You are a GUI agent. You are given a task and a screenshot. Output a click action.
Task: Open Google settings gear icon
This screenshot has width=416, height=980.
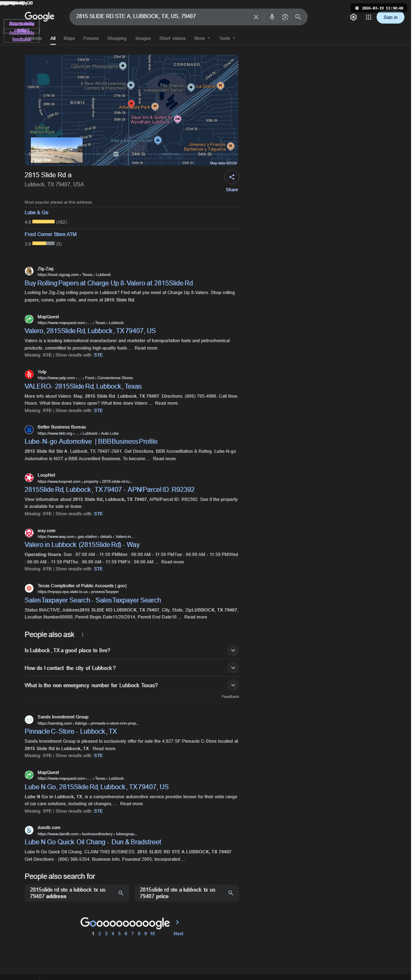coord(354,17)
